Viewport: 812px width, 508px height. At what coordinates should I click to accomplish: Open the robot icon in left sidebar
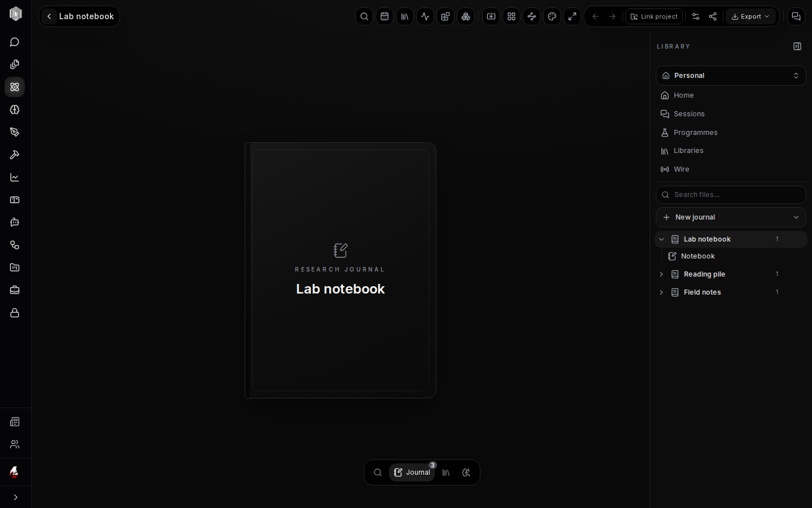tap(15, 222)
